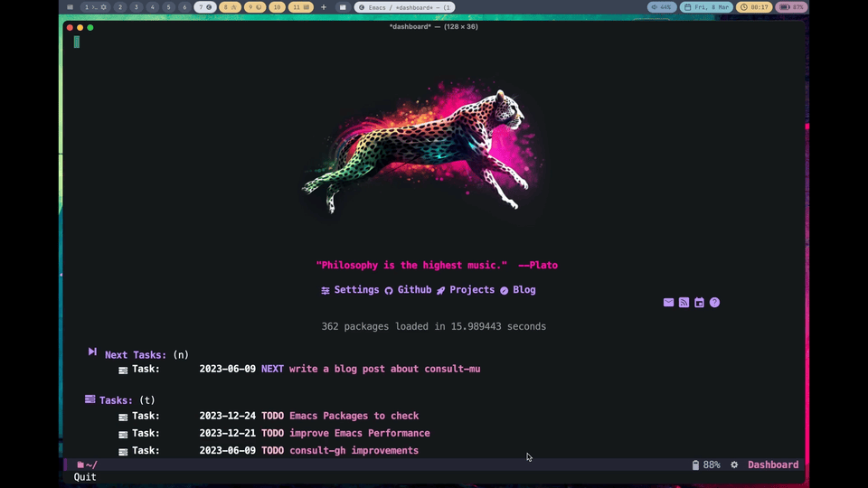This screenshot has width=868, height=488.
Task: Switch to workspace 5
Action: (168, 7)
